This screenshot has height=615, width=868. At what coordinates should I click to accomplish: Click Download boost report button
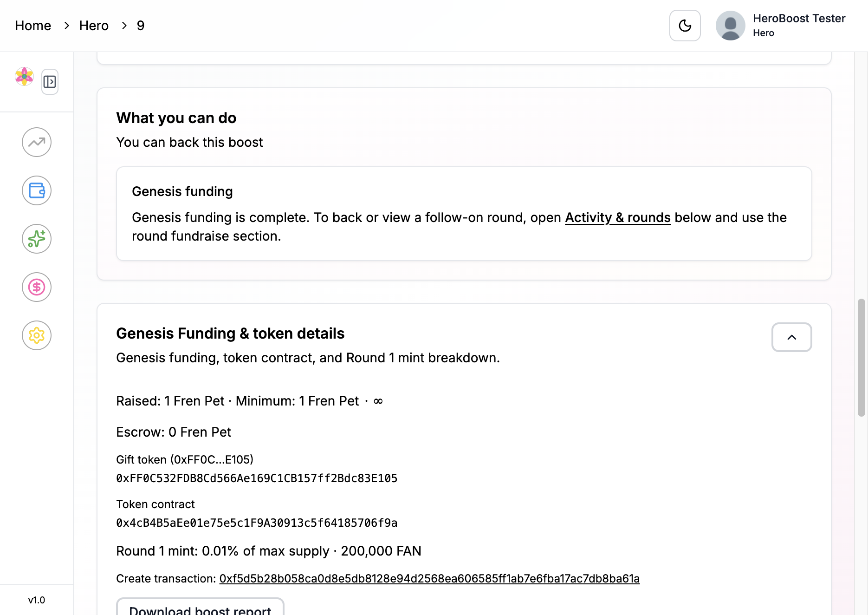(x=200, y=608)
